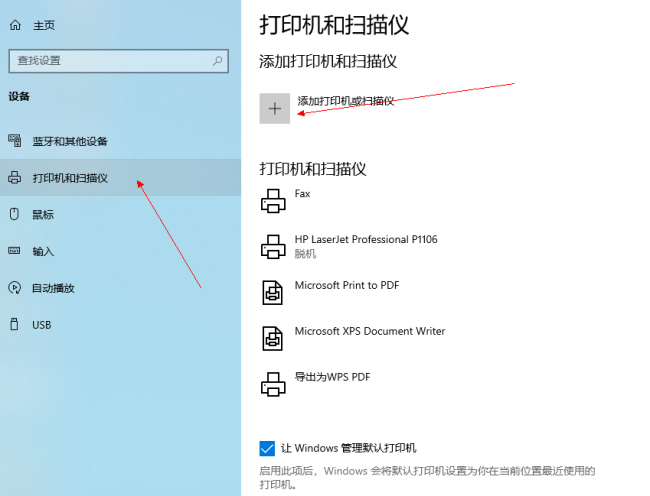
Task: Click the plus button to add printer
Action: pos(275,109)
